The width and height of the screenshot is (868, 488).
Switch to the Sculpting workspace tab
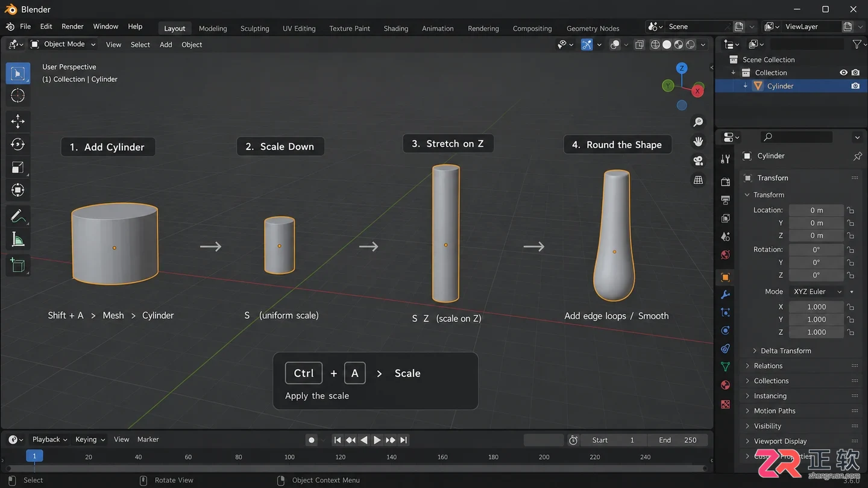click(254, 28)
